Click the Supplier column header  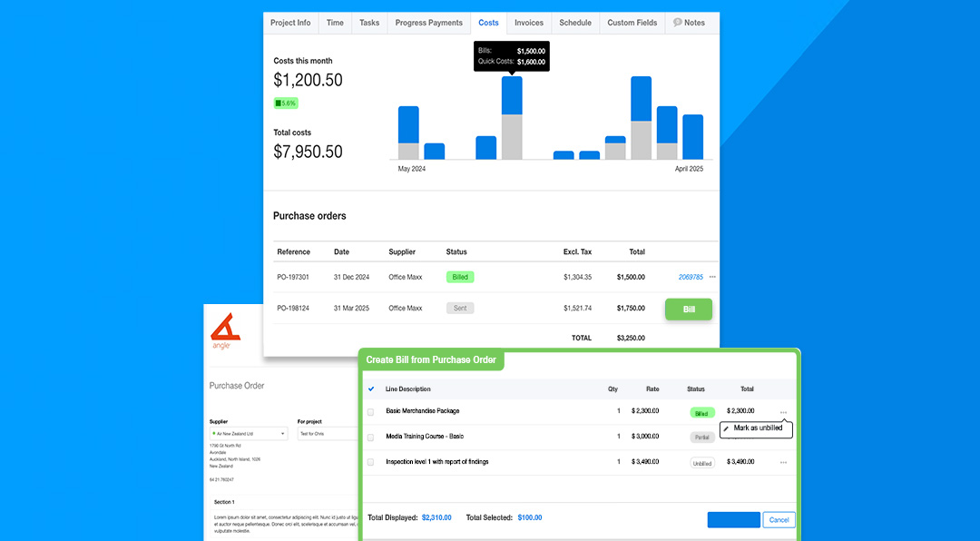(x=402, y=252)
